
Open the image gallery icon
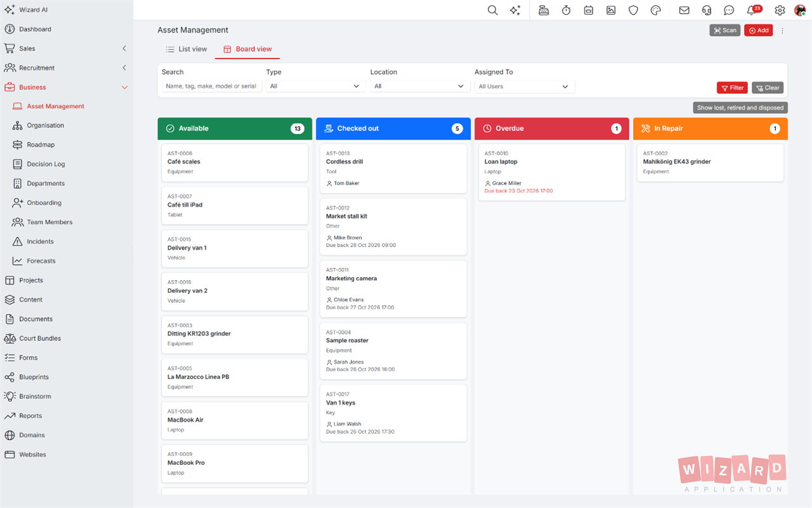point(611,10)
